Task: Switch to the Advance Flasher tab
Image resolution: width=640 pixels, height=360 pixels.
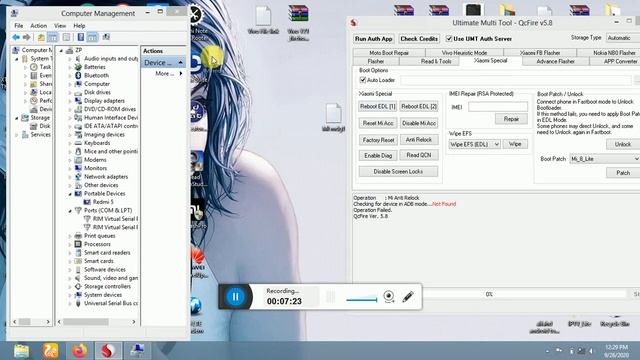Action: (x=556, y=61)
